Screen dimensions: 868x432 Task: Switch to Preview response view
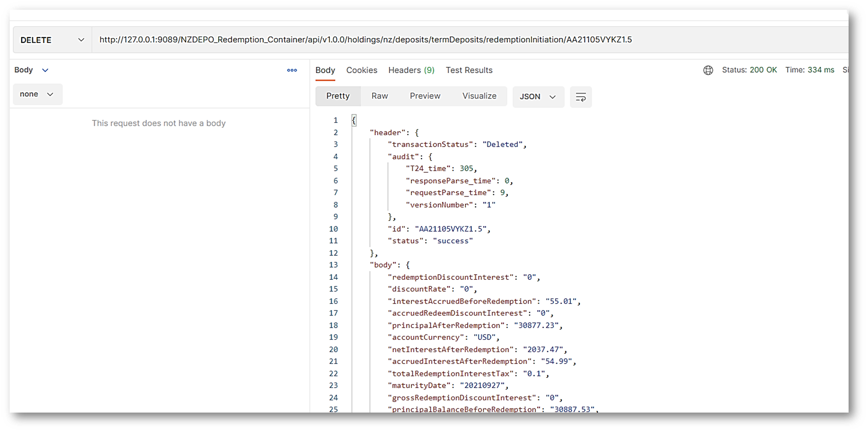pos(425,96)
